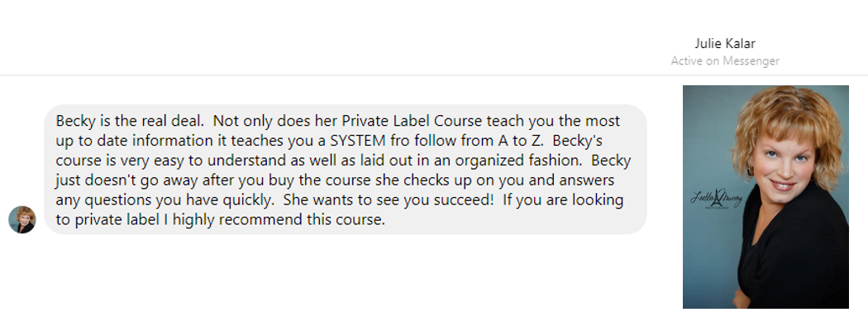
Task: Click the photographer signature watermark on the portrait
Action: (x=716, y=198)
